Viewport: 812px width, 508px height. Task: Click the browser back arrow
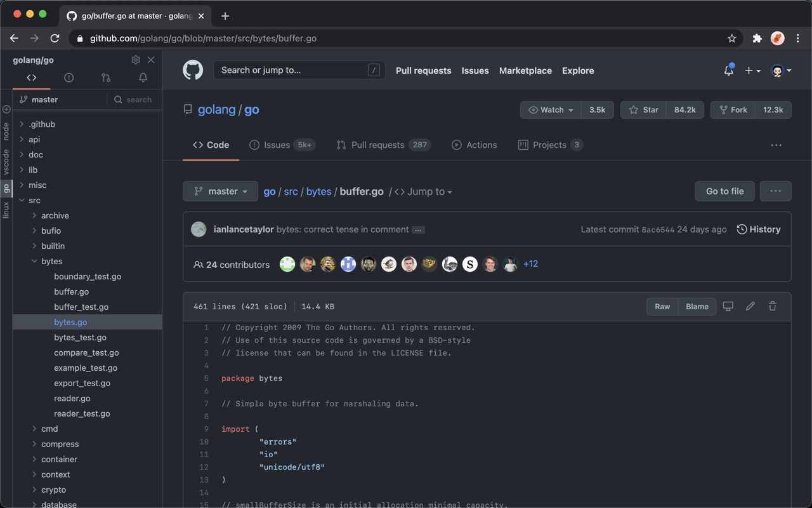point(14,38)
